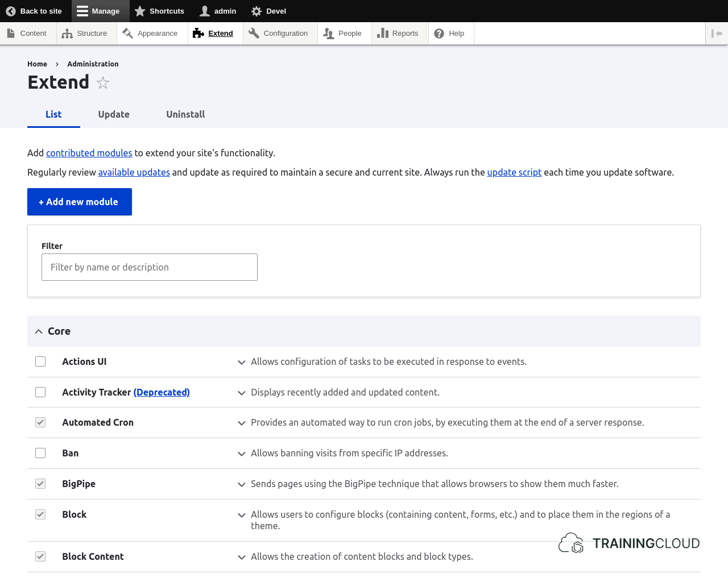
Task: Expand Automated Cron description details
Action: click(242, 423)
